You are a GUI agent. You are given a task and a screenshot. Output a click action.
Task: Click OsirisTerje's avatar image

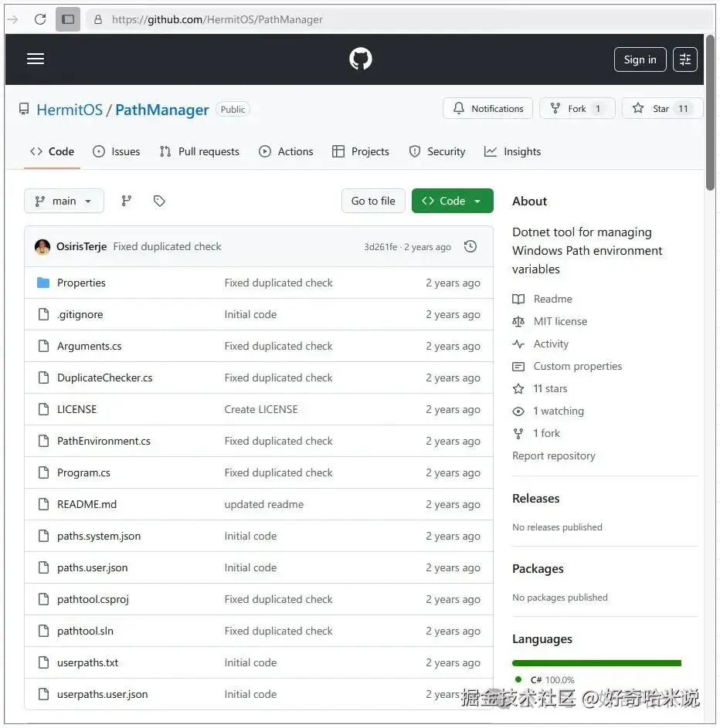[42, 246]
